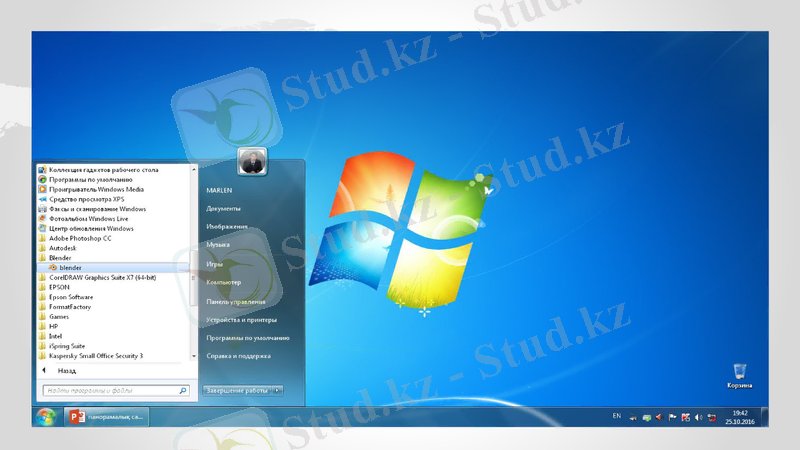The height and width of the screenshot is (450, 800).
Task: Open Kaspersky red tray icon
Action: coord(686,417)
